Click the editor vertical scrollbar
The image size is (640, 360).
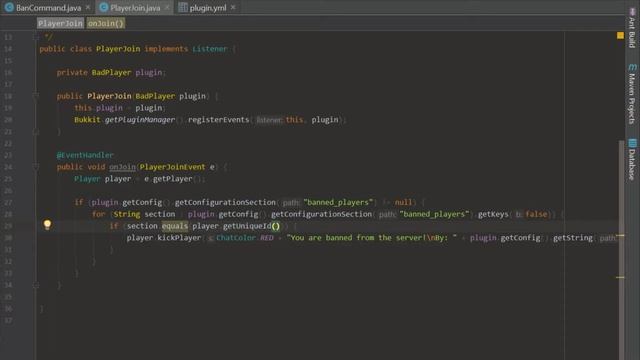point(621,249)
